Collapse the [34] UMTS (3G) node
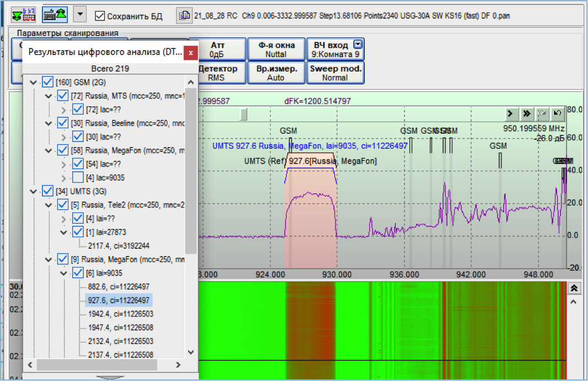The image size is (588, 381). tap(34, 192)
